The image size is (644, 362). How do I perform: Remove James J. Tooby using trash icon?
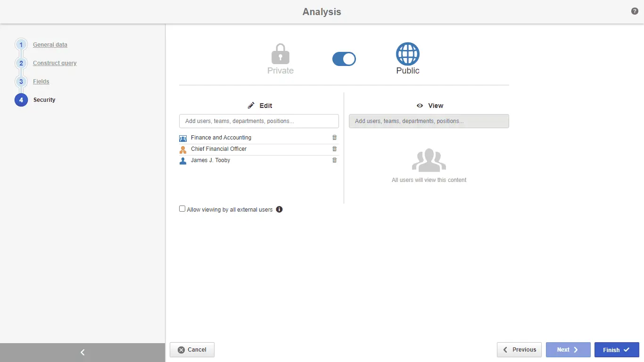coord(335,160)
